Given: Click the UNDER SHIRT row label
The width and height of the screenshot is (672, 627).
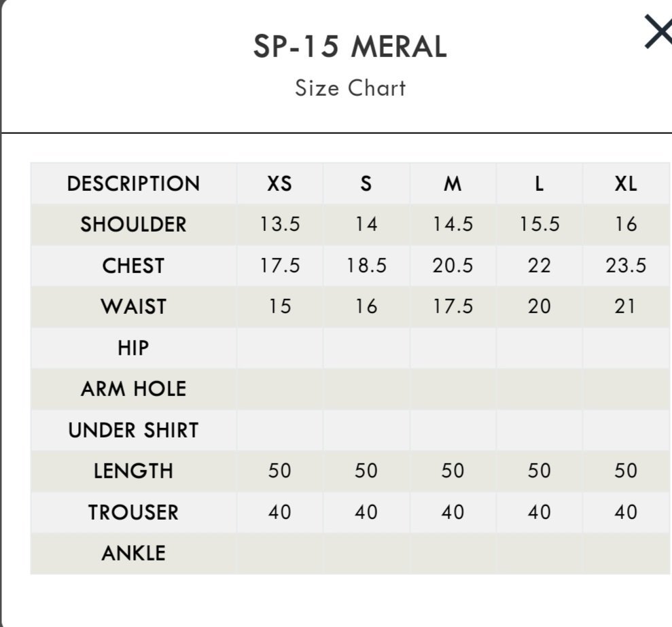Looking at the screenshot, I should click(133, 430).
